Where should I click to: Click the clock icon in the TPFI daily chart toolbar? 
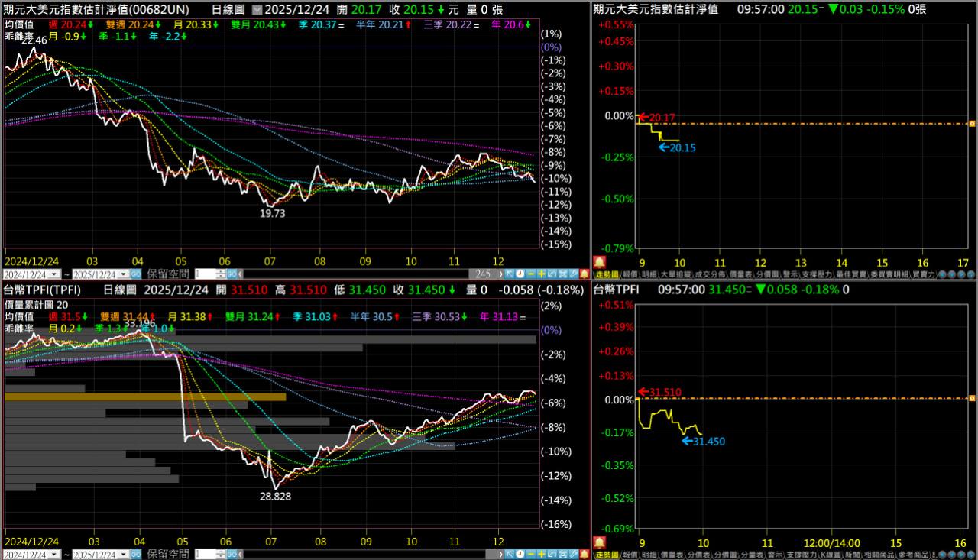pos(520,554)
